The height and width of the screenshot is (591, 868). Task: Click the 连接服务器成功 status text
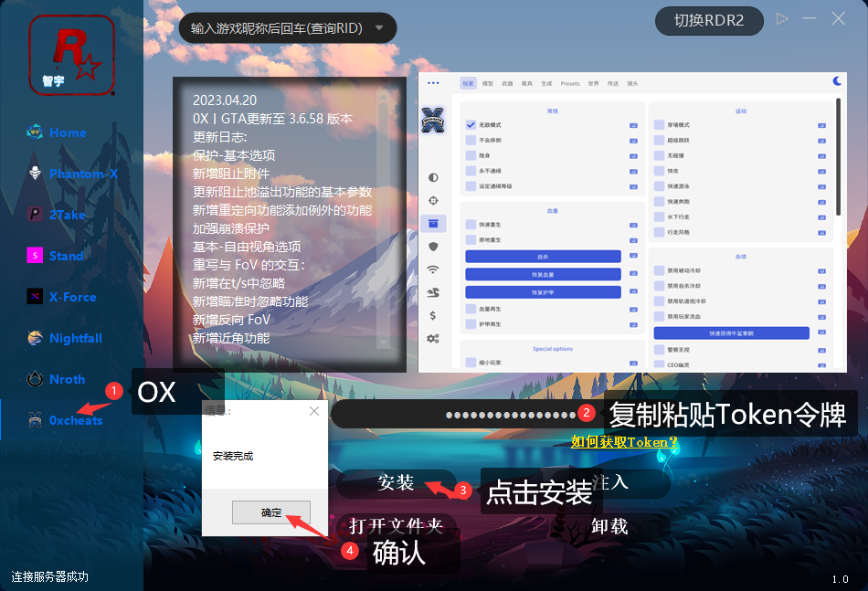50,576
